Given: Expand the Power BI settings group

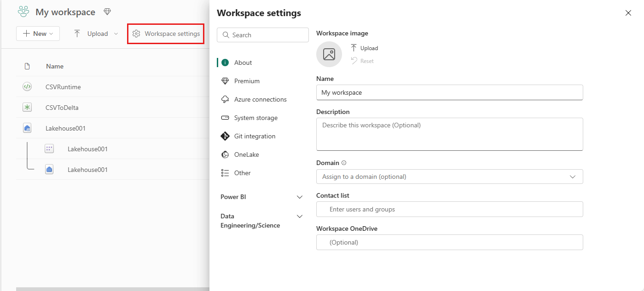Looking at the screenshot, I should click(x=262, y=197).
